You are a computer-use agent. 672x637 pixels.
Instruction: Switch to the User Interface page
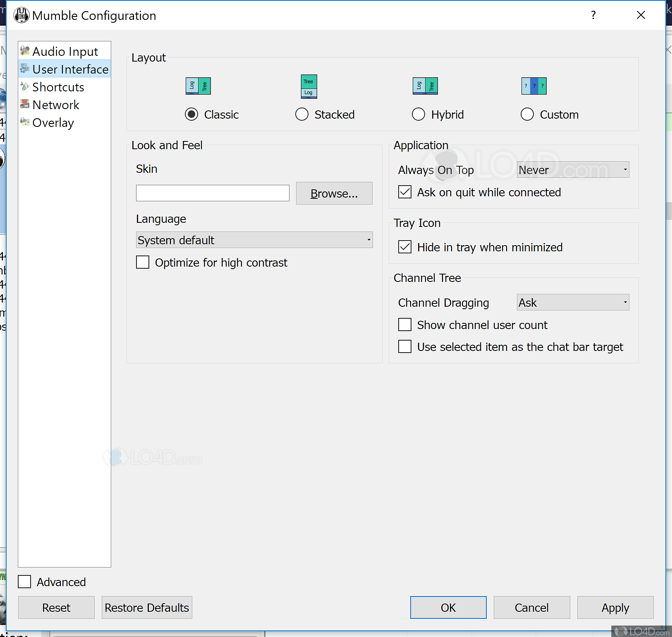[x=70, y=69]
